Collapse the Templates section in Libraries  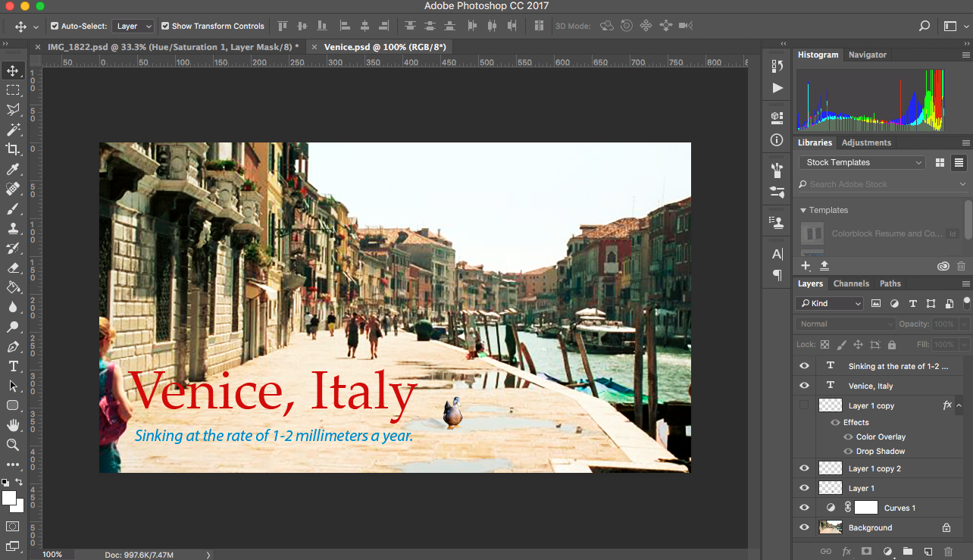[x=803, y=210]
